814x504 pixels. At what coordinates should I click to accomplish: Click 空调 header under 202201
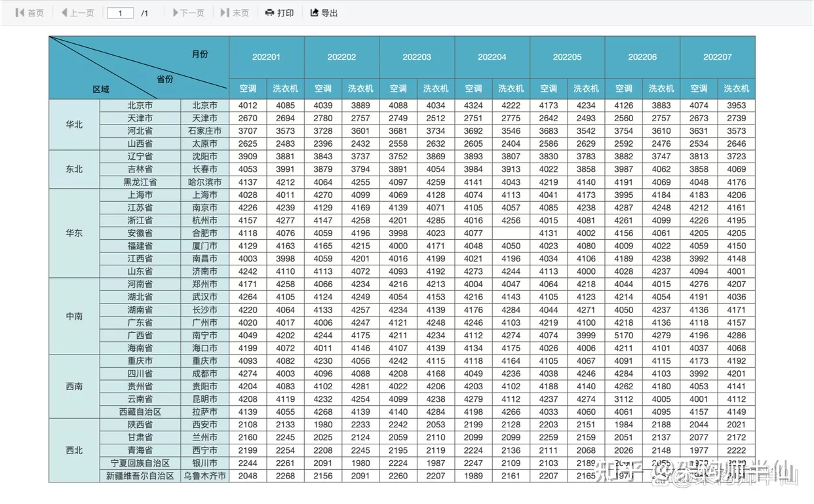coord(248,88)
